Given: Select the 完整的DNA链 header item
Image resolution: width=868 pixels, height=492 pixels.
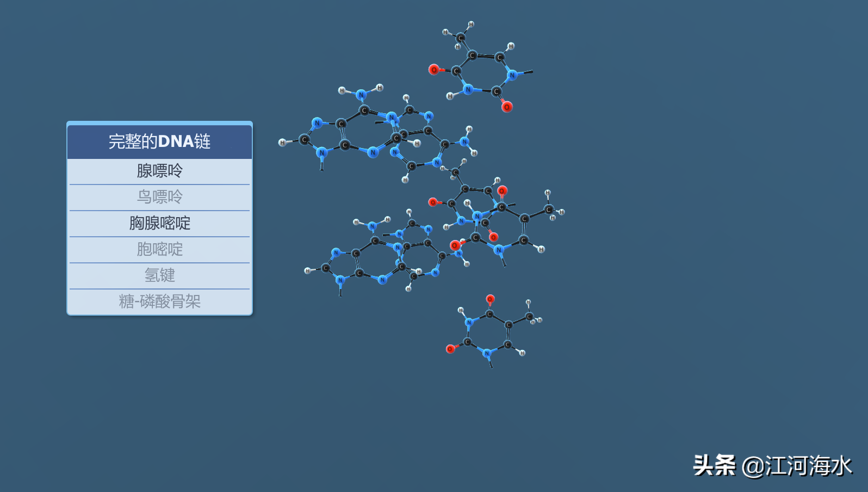Looking at the screenshot, I should (159, 142).
